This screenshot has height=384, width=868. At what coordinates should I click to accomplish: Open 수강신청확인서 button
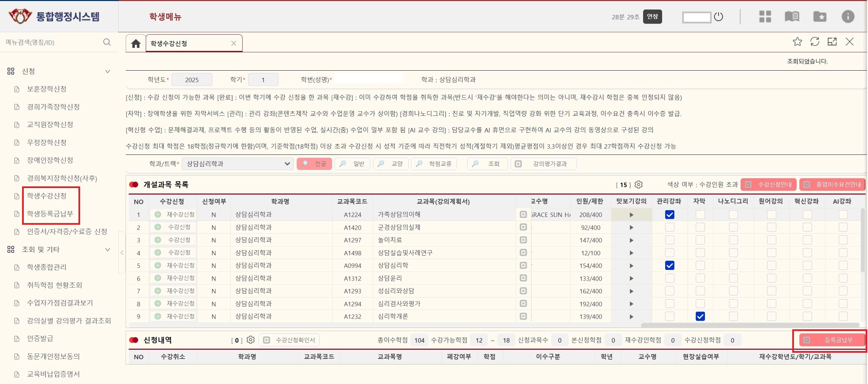(x=289, y=340)
